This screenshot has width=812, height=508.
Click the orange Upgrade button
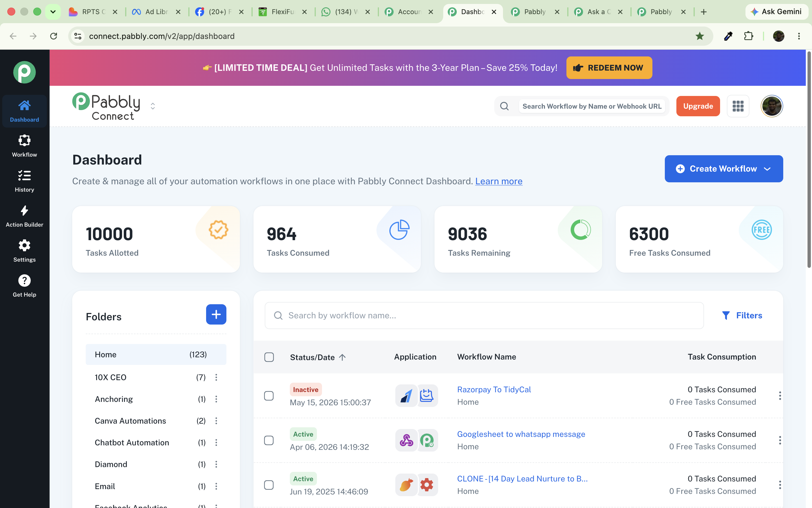pyautogui.click(x=698, y=106)
